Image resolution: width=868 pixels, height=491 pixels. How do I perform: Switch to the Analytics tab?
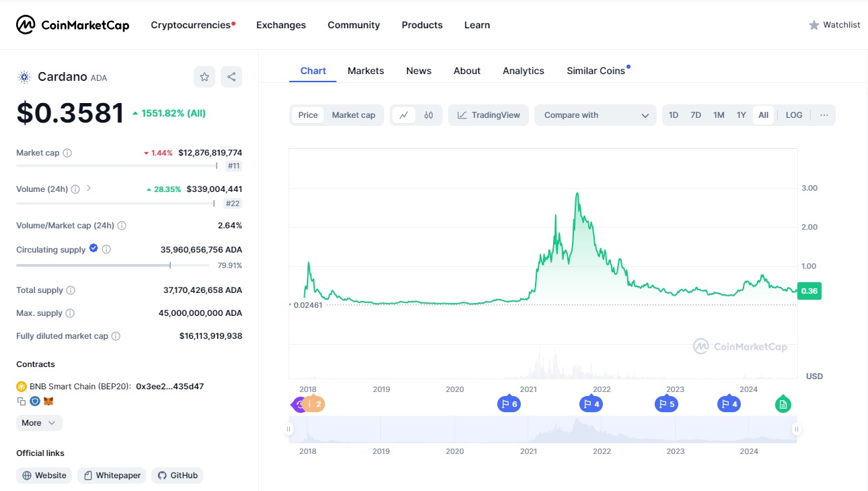523,71
